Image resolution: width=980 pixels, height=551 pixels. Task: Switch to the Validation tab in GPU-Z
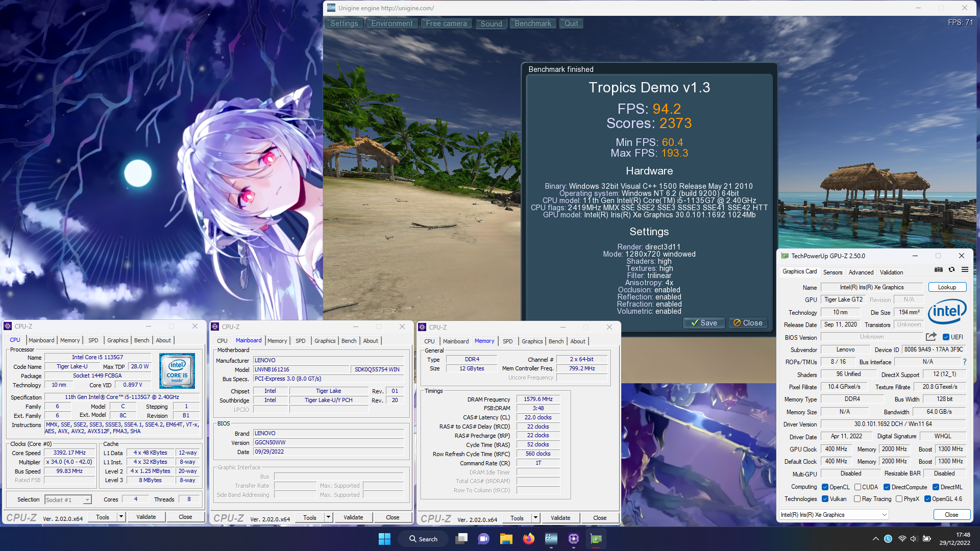[x=891, y=272]
